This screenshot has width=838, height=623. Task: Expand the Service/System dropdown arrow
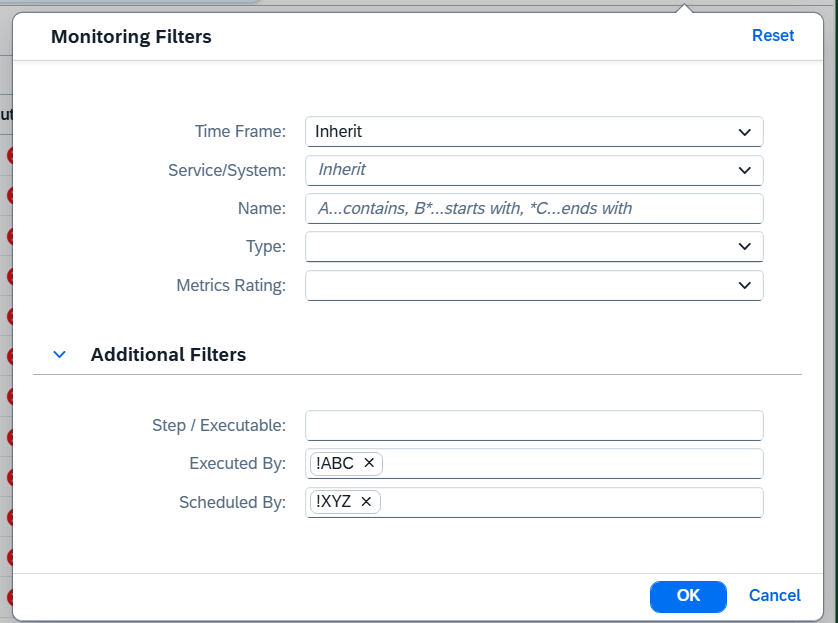pyautogui.click(x=744, y=170)
